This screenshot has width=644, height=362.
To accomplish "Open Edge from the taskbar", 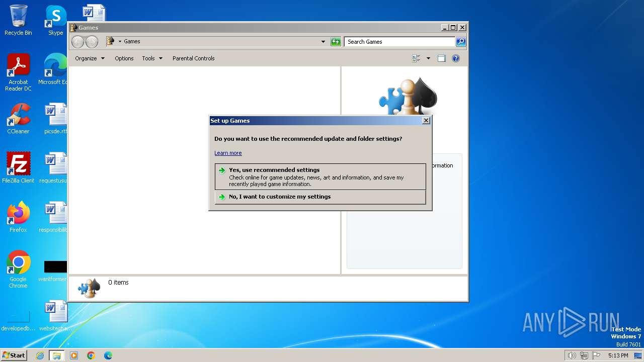I will click(108, 355).
